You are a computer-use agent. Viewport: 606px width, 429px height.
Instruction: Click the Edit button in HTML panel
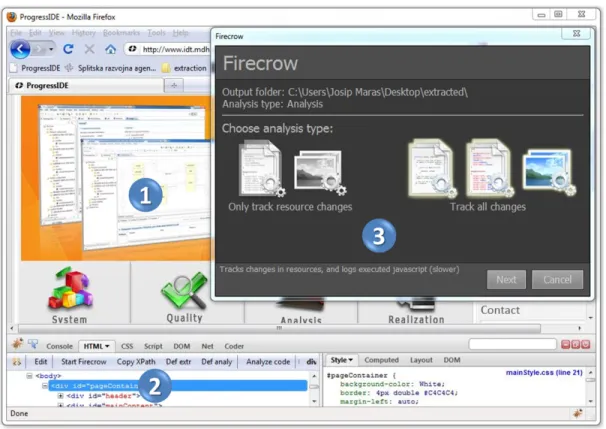coord(41,362)
